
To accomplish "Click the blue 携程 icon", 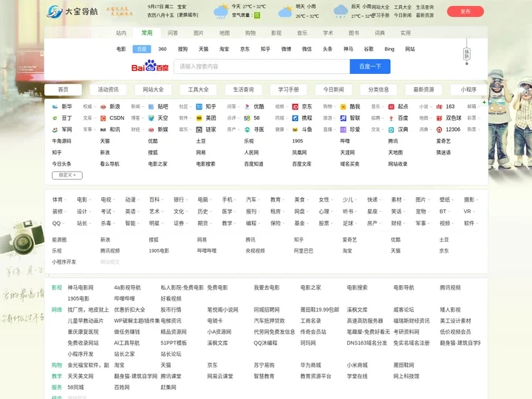I will pos(295,118).
